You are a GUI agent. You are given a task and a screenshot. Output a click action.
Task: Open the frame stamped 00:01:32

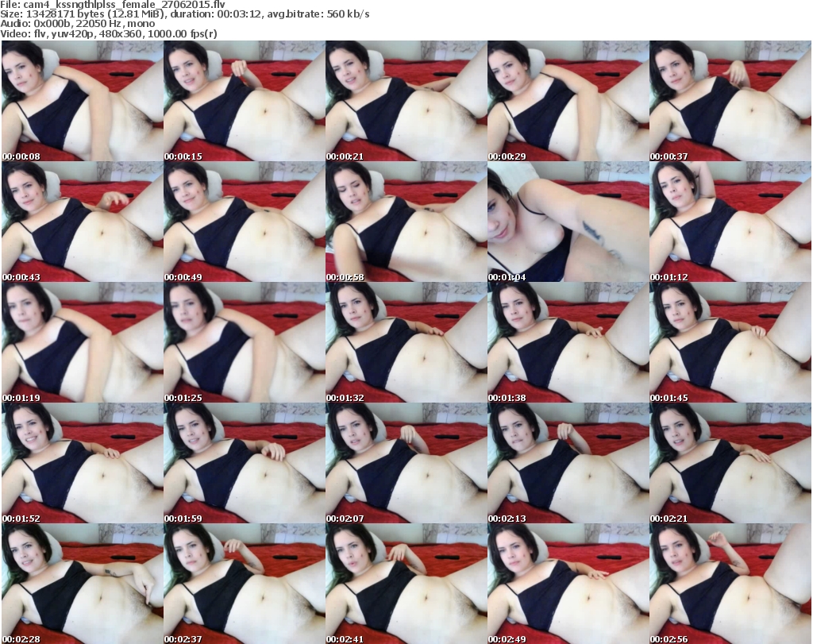(x=406, y=342)
